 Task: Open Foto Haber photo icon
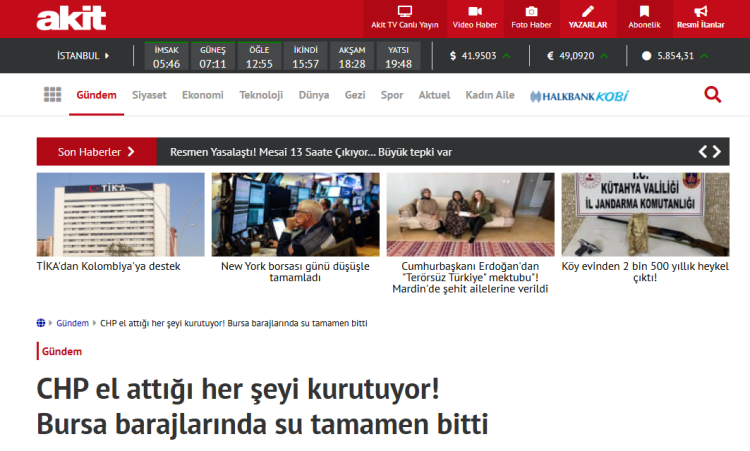531,11
